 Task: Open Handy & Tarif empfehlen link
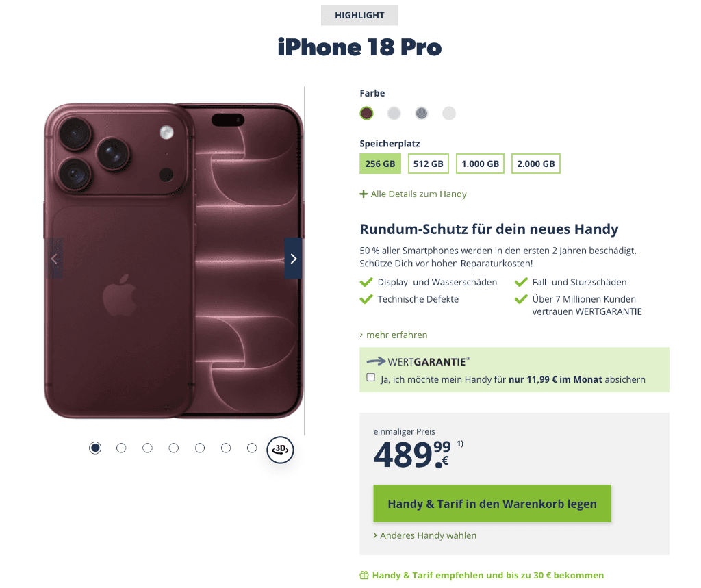tap(487, 575)
